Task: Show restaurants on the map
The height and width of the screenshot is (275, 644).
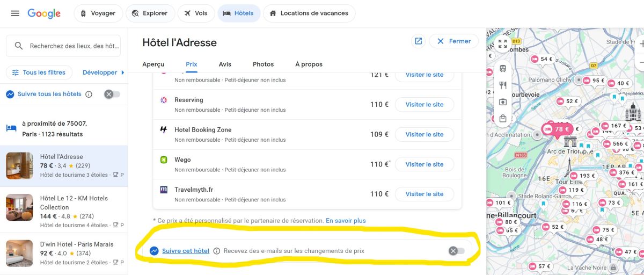Action: click(503, 85)
